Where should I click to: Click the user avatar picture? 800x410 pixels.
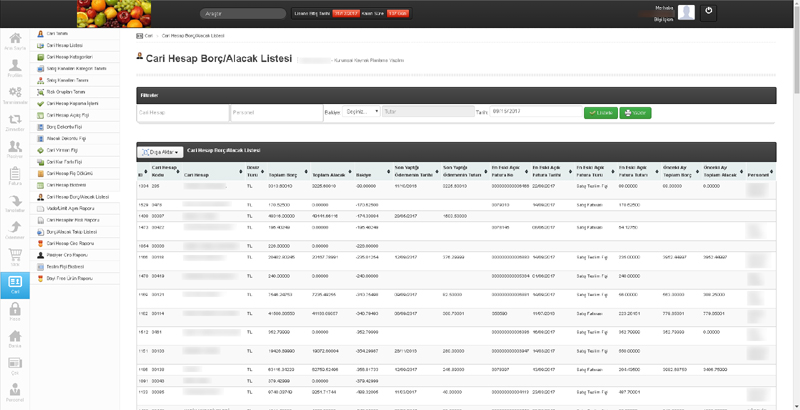tap(686, 12)
